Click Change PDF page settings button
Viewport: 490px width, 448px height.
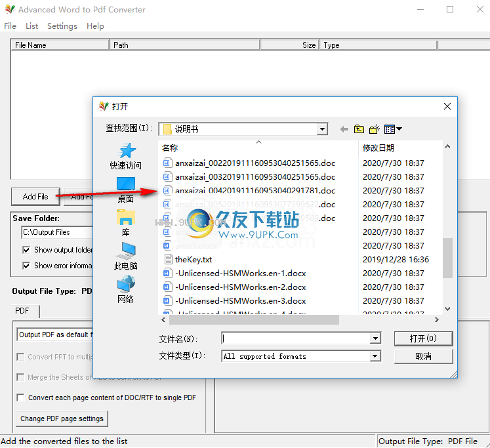tap(62, 418)
